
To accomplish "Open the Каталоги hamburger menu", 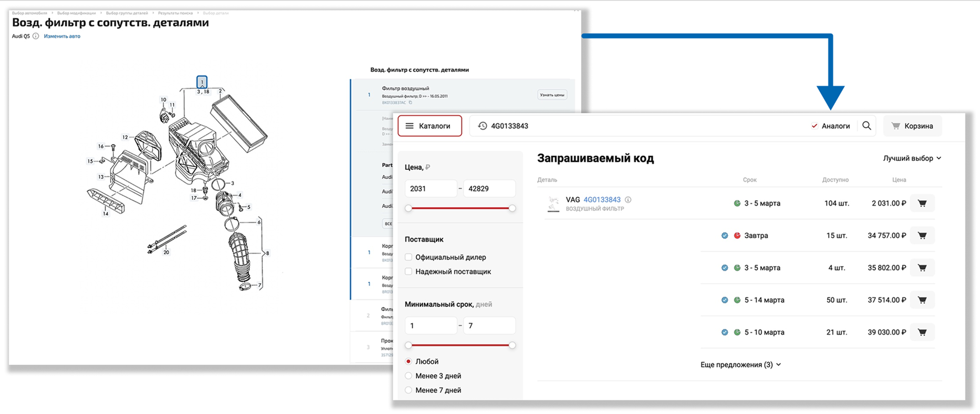I will 429,126.
